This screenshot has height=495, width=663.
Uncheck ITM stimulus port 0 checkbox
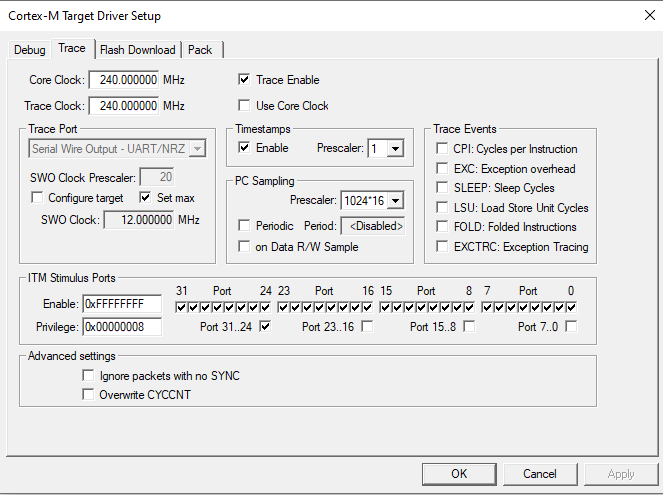tap(572, 307)
